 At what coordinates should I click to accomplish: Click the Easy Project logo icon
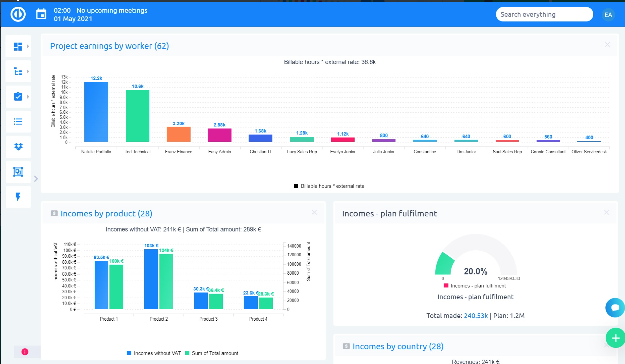18,14
